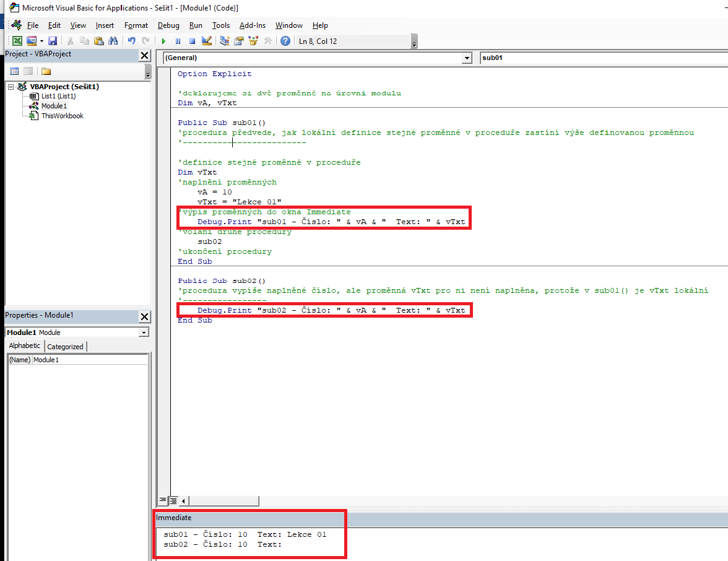Viewport: 728px width, 561px height.
Task: Select ThisWorkbook in the project tree
Action: [x=62, y=116]
